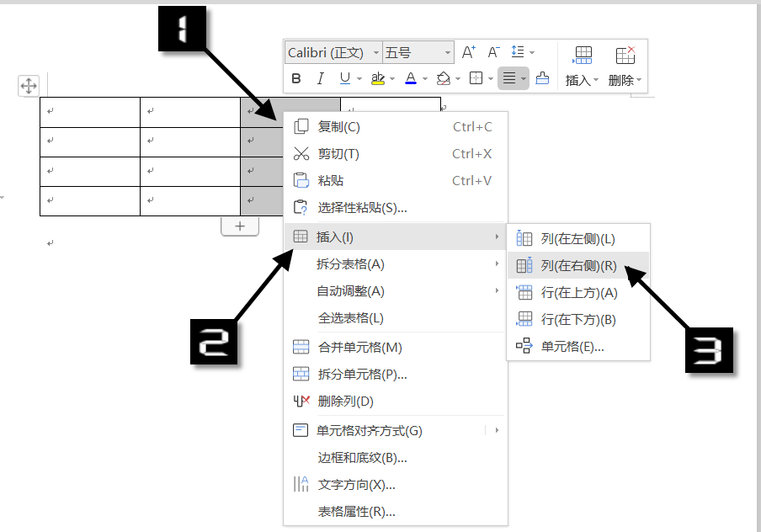Click the cell shading bucket icon

coord(443,78)
